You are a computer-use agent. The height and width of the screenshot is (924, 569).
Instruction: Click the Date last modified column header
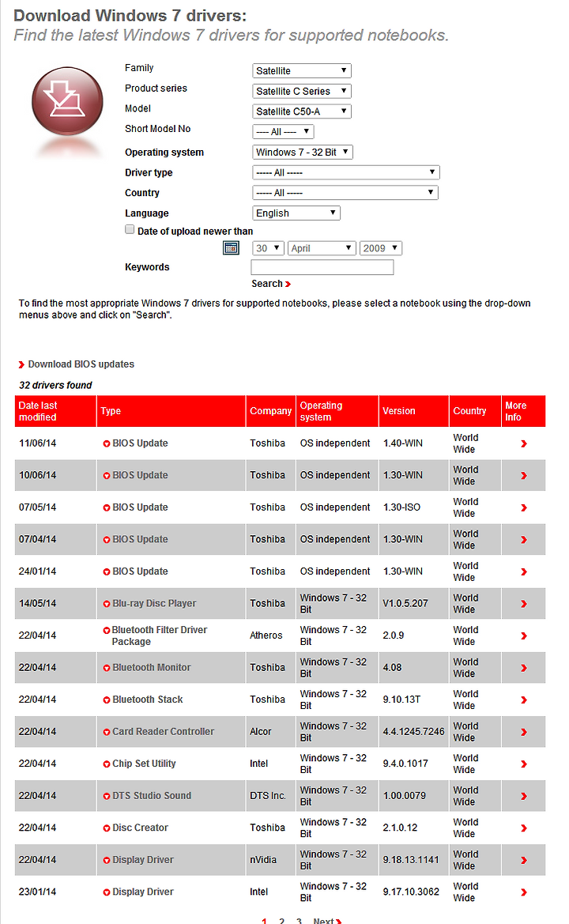click(55, 411)
